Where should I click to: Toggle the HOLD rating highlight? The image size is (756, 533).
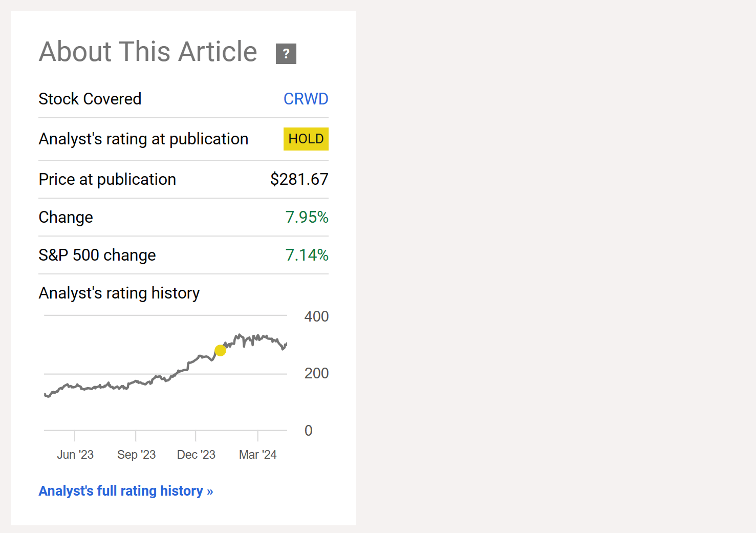coord(306,139)
